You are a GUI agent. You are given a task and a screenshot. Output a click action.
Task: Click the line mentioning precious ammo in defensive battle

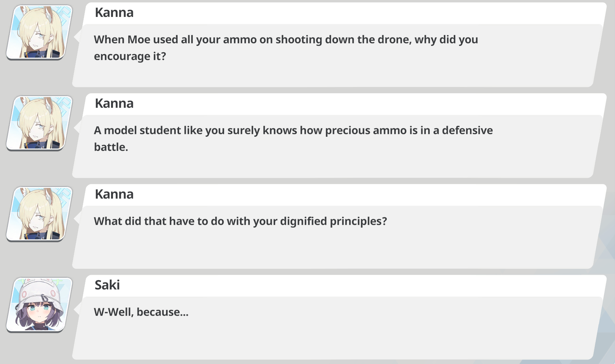[x=293, y=139]
